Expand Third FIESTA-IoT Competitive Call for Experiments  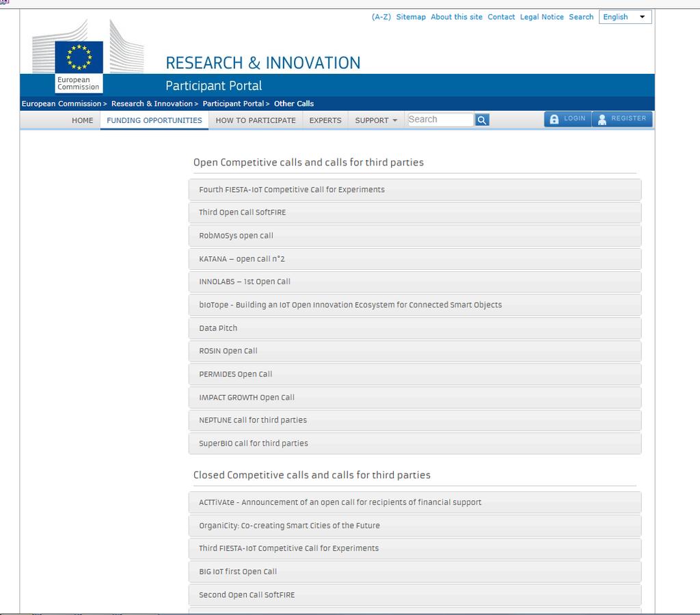click(x=415, y=548)
